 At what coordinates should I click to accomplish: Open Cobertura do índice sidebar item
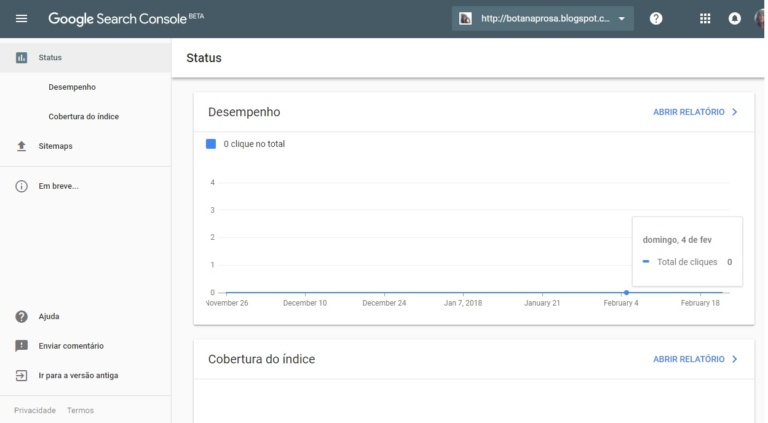(x=84, y=117)
